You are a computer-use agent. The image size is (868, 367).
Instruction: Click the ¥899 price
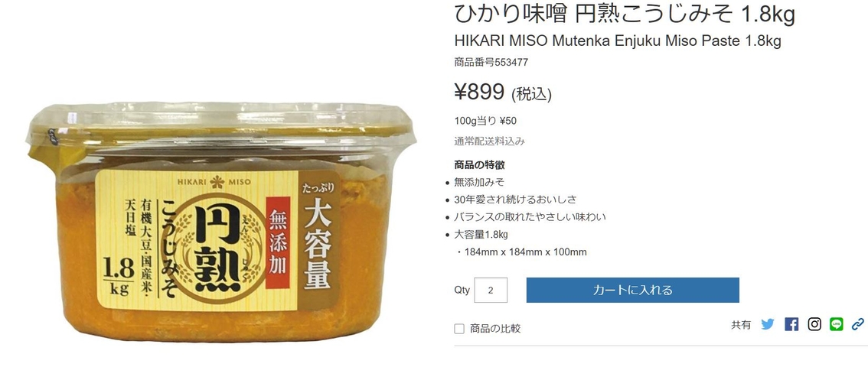pos(479,92)
